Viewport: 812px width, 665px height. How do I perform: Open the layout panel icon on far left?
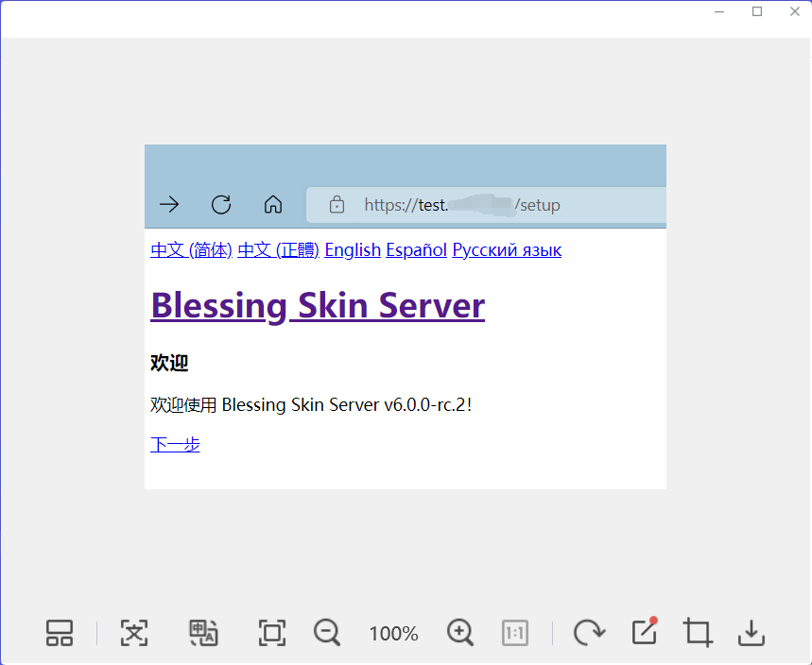point(59,633)
